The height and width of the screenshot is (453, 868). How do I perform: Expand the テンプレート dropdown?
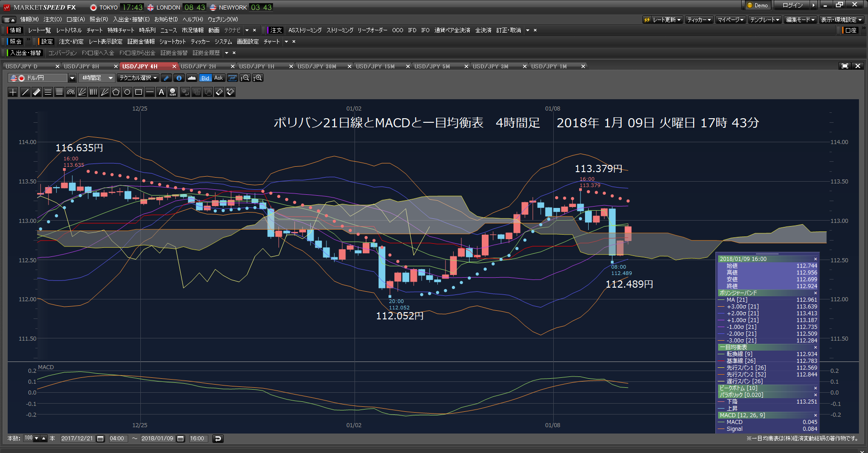(x=764, y=19)
